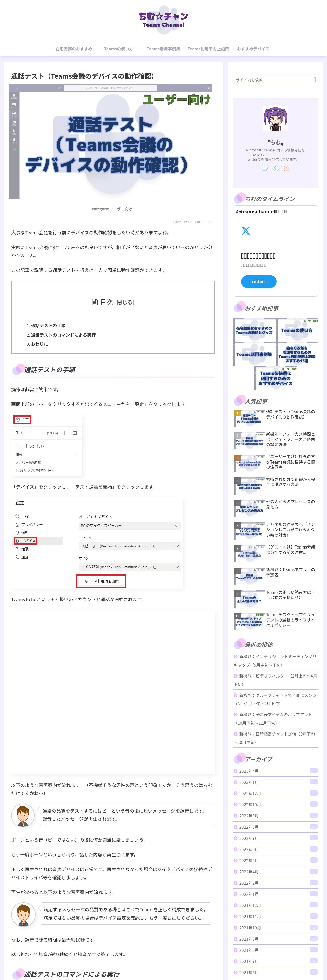The image size is (327, 980).
Task: Open Teamsを快適に利用するためのおすすめデバイス thumbnail
Action: [x=276, y=378]
